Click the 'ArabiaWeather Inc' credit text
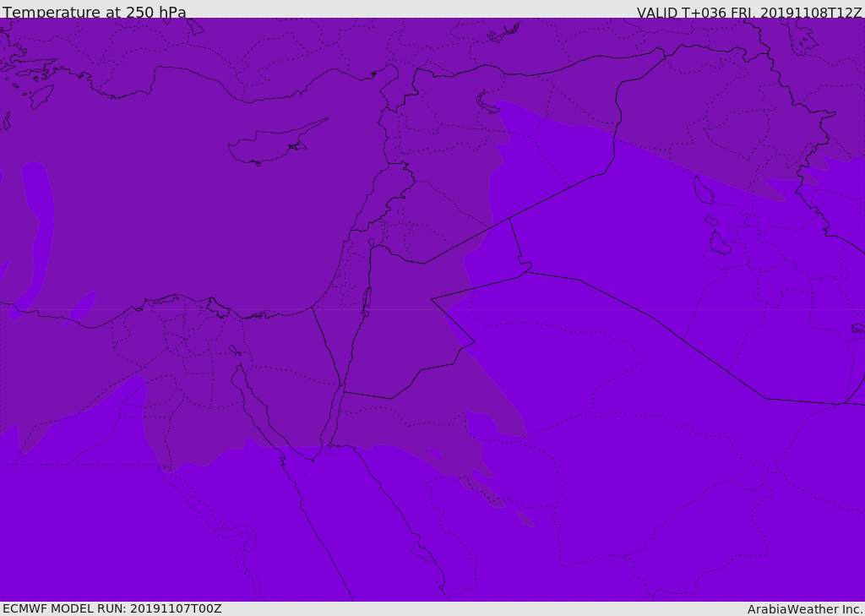 tap(804, 609)
